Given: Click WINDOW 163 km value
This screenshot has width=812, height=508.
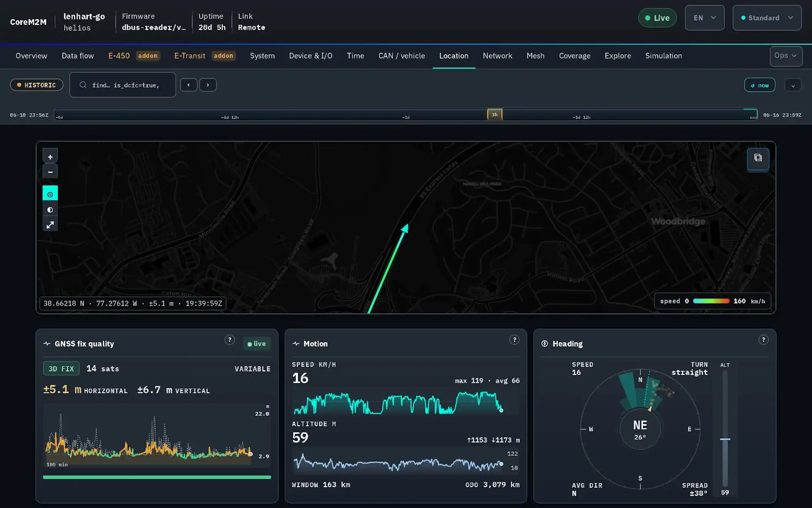Looking at the screenshot, I should point(321,485).
